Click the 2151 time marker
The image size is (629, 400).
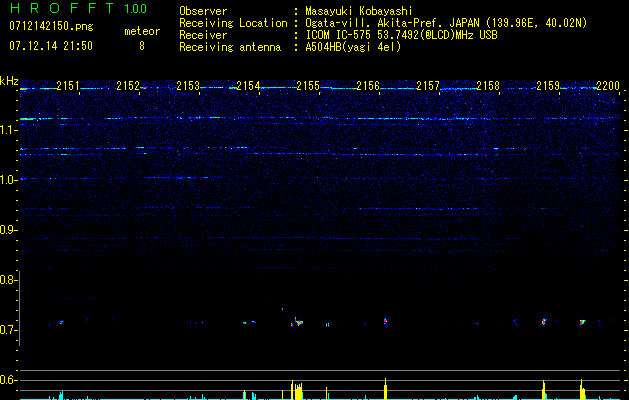pos(68,85)
